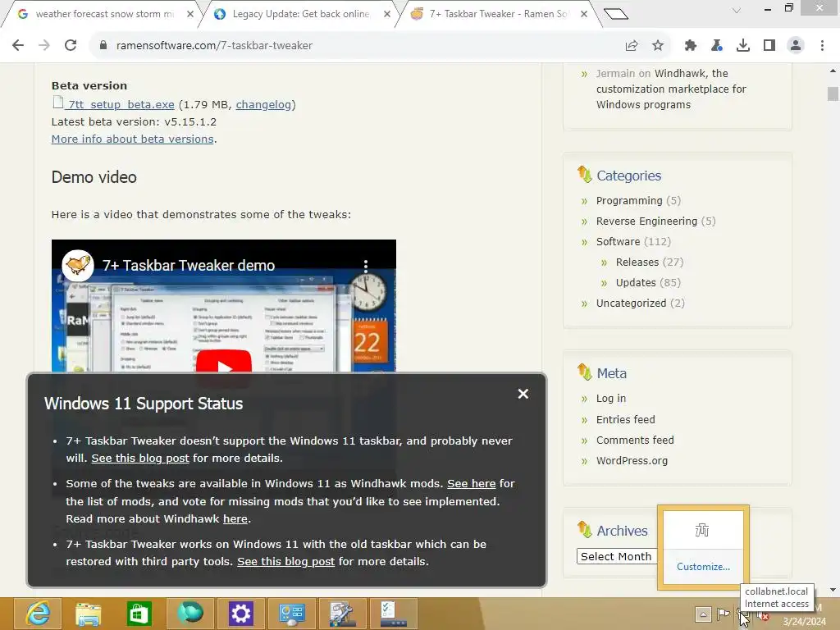Go forward in browser history

click(x=44, y=46)
